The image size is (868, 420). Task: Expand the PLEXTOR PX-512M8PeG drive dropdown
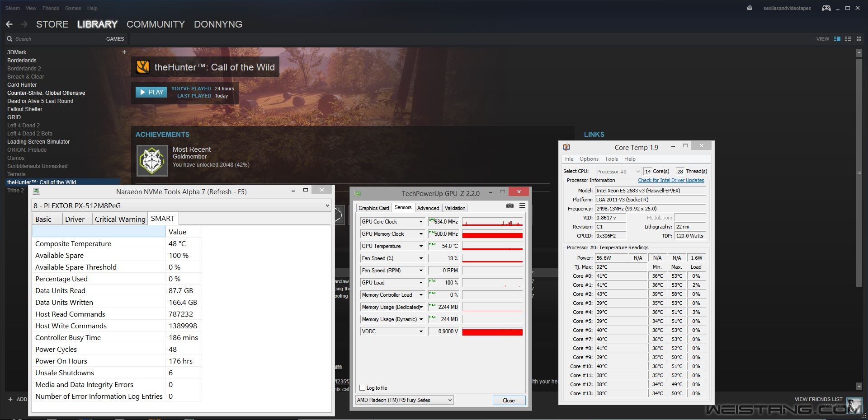[x=327, y=205]
